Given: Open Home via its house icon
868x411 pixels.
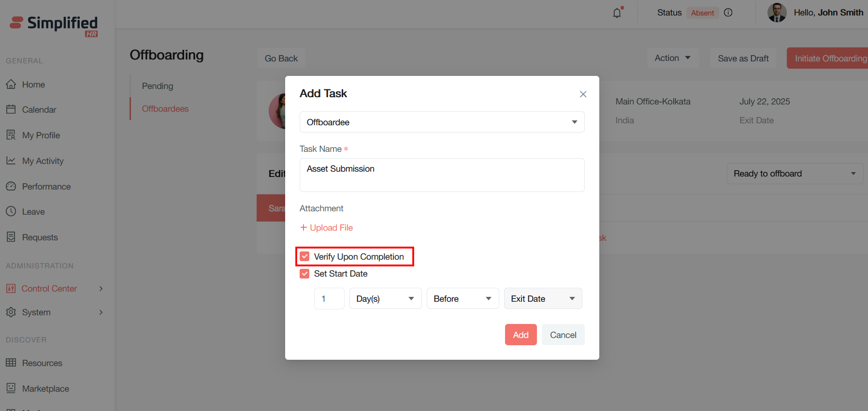Looking at the screenshot, I should point(11,84).
